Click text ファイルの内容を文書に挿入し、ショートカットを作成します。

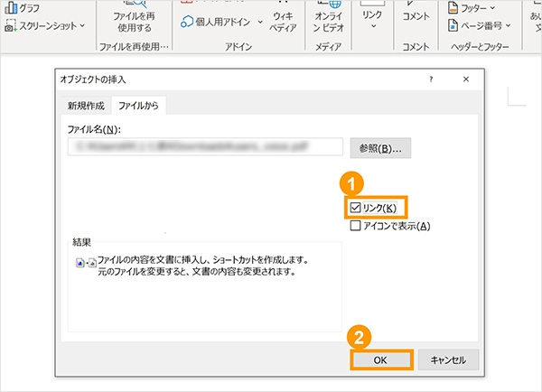point(202,259)
